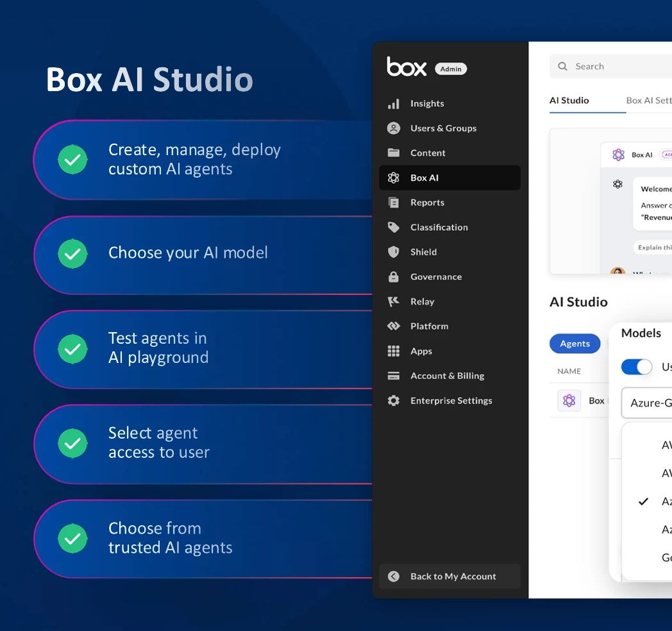This screenshot has height=631, width=672.
Task: Open the Azure model dropdown
Action: coord(647,403)
